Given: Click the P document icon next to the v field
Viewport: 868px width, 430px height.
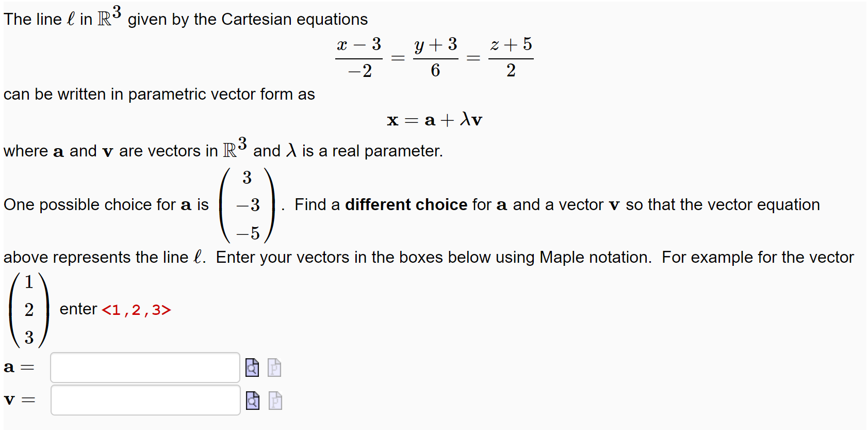Looking at the screenshot, I should click(274, 400).
